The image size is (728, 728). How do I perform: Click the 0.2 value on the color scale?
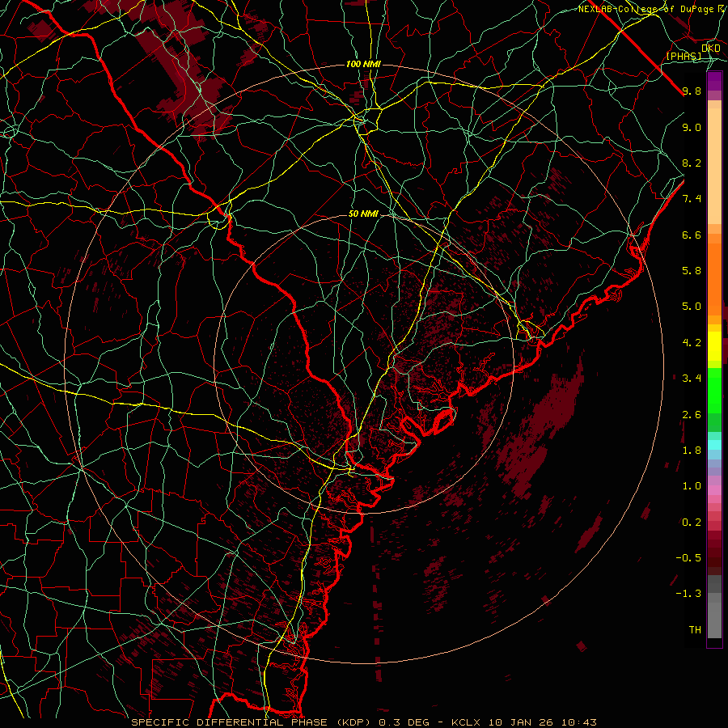click(x=692, y=523)
